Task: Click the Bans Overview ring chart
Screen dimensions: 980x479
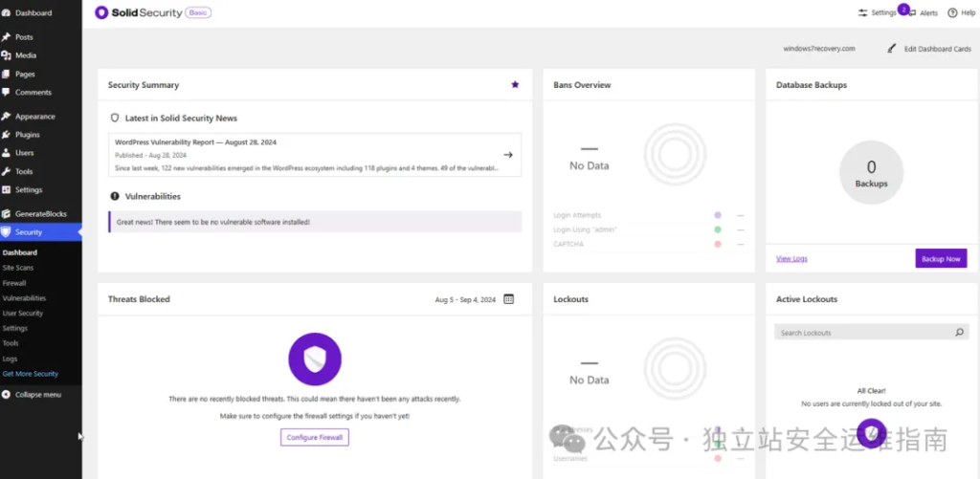Action: (x=675, y=154)
